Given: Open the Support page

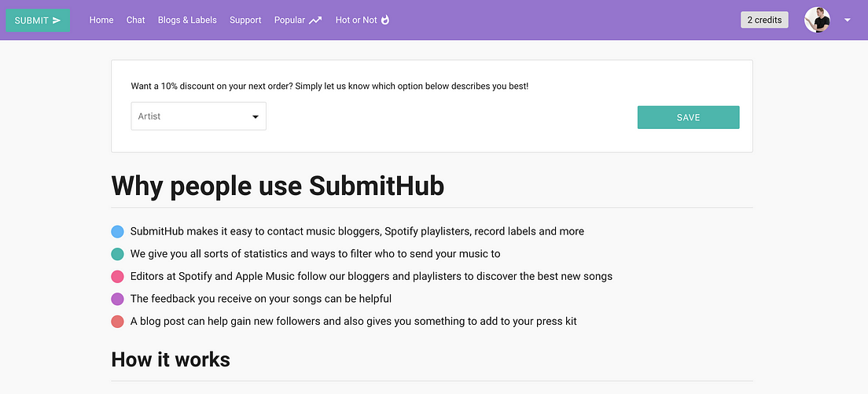Looking at the screenshot, I should pyautogui.click(x=245, y=20).
